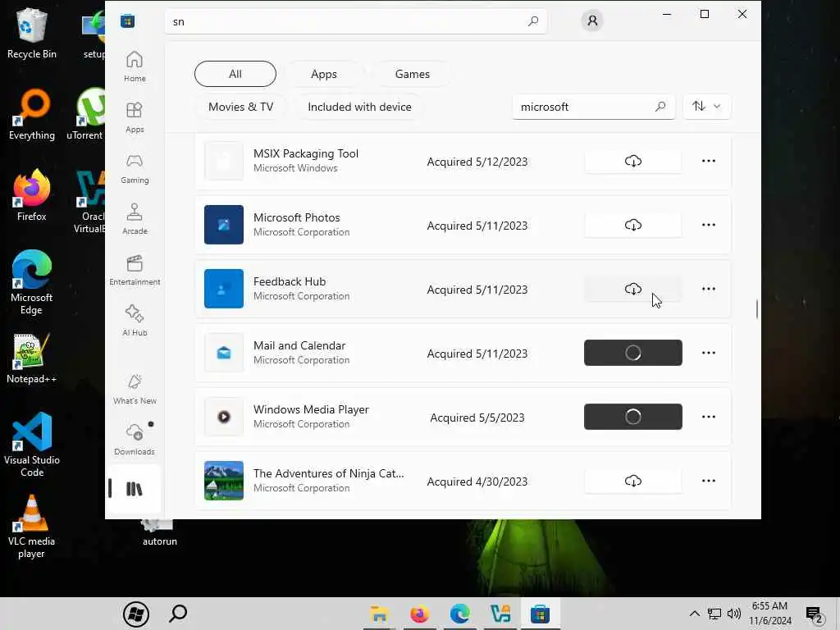Click 'The Adventures of Ninja Cat...' title

coord(328,473)
